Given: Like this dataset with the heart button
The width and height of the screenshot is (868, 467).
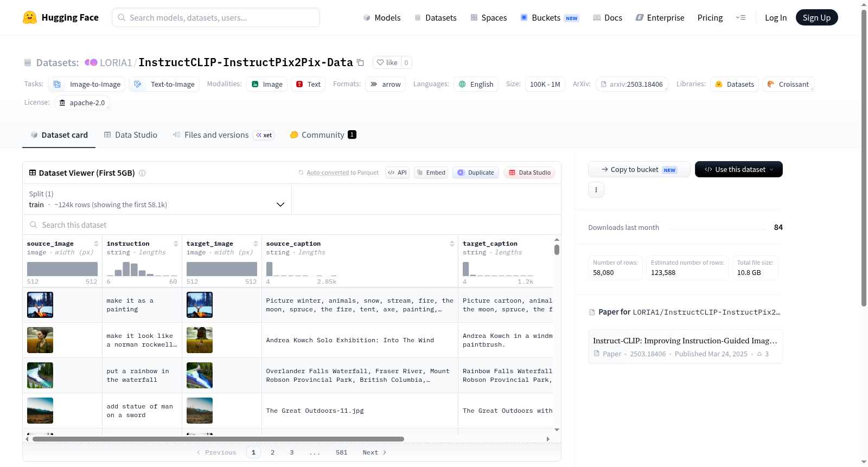Looking at the screenshot, I should (387, 62).
